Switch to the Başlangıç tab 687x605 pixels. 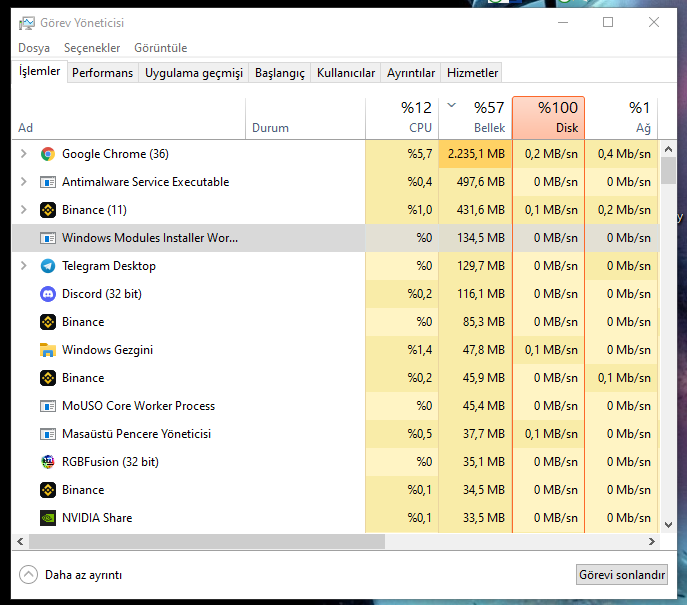280,73
